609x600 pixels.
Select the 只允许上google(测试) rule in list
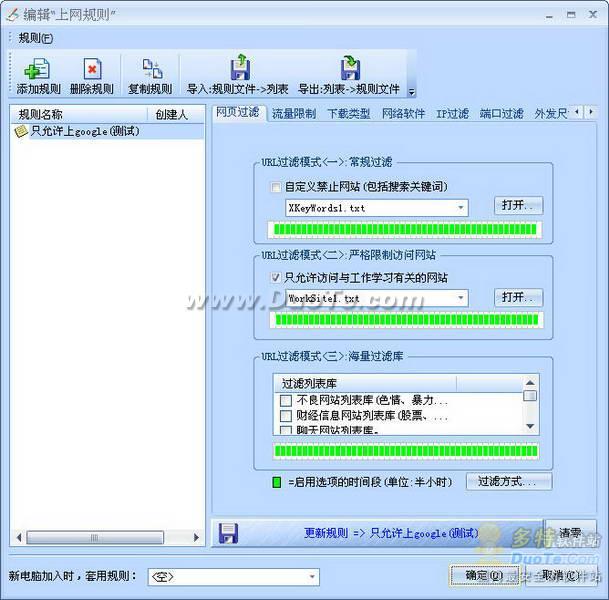pos(84,131)
